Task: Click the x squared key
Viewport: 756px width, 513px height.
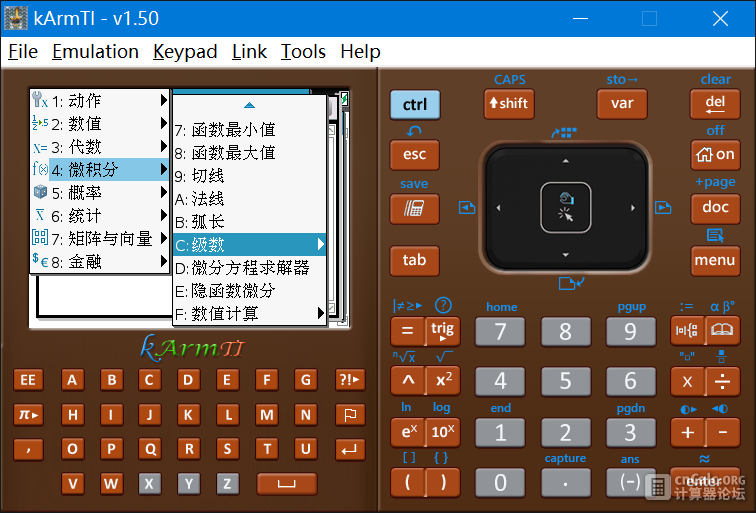Action: pyautogui.click(x=443, y=380)
